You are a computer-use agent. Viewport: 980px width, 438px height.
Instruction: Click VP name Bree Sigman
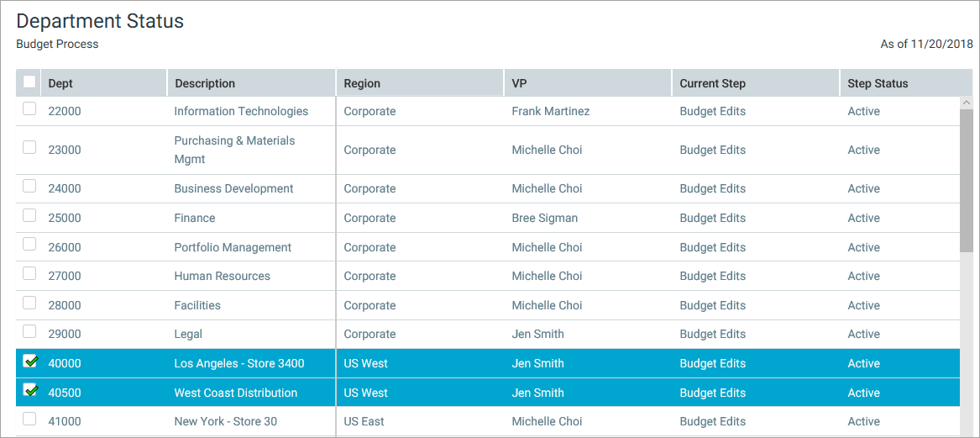click(x=544, y=219)
